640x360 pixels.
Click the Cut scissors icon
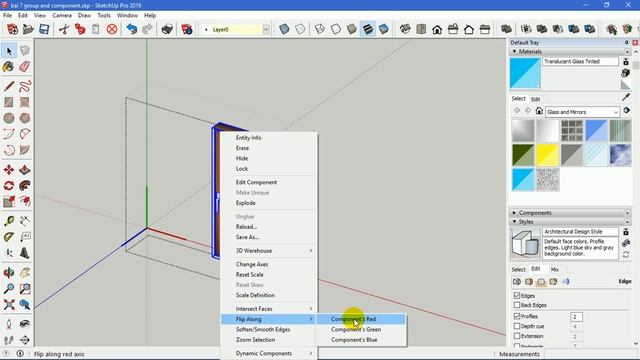(x=64, y=29)
